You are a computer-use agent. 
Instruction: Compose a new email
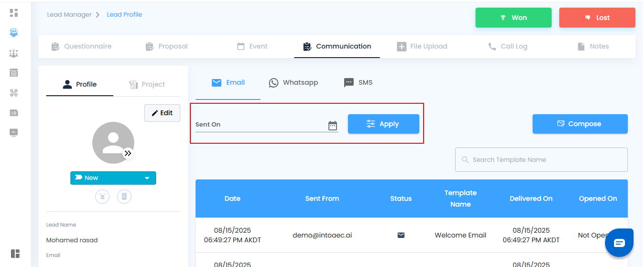(x=580, y=124)
